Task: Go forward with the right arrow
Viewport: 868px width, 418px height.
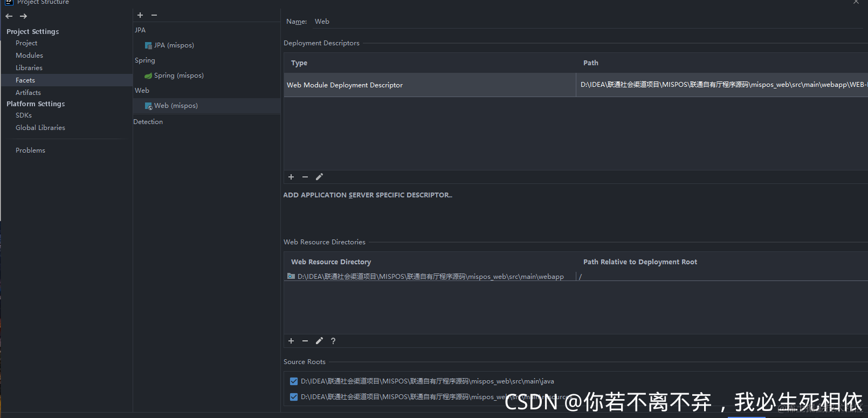Action: click(23, 16)
